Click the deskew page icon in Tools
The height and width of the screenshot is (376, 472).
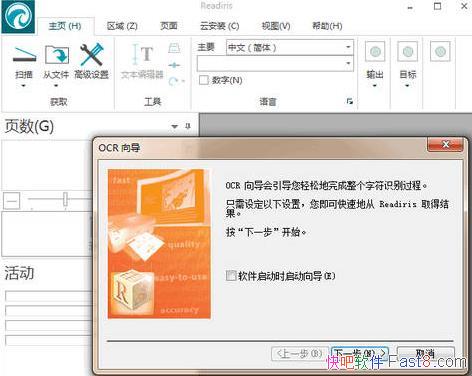(174, 48)
